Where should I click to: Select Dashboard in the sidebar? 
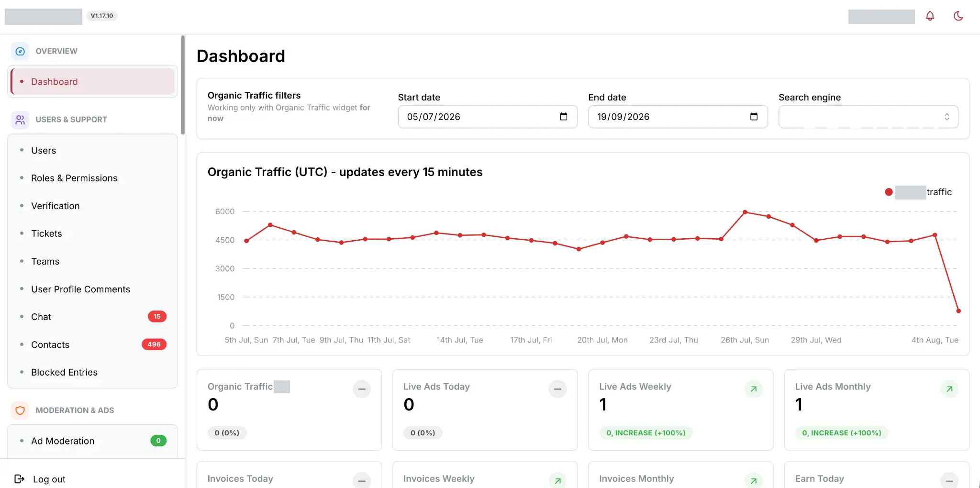pyautogui.click(x=92, y=82)
